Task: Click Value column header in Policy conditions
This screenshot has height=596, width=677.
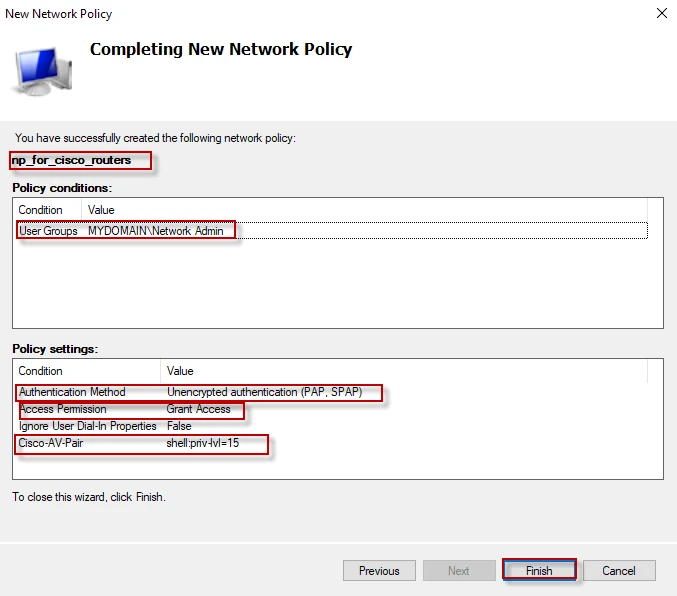Action: pos(101,210)
